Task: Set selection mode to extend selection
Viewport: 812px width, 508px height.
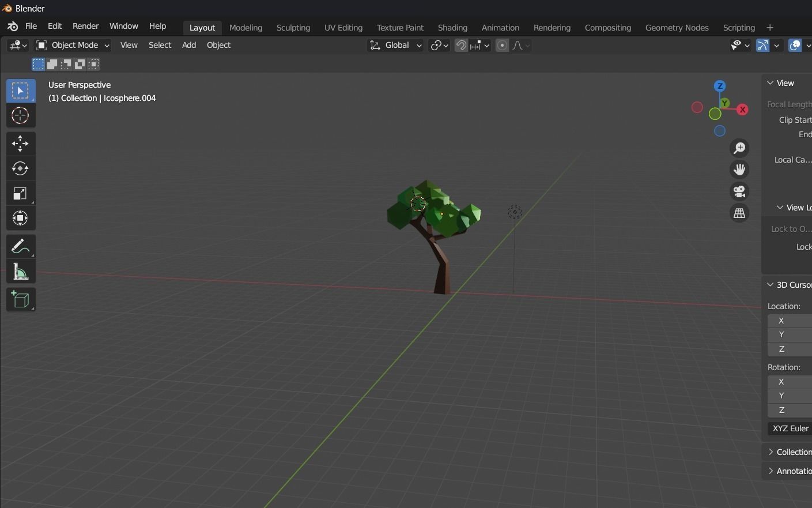Action: point(52,64)
